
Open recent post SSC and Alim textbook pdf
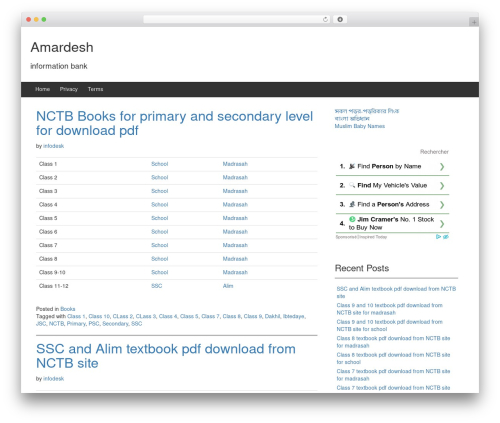click(396, 292)
